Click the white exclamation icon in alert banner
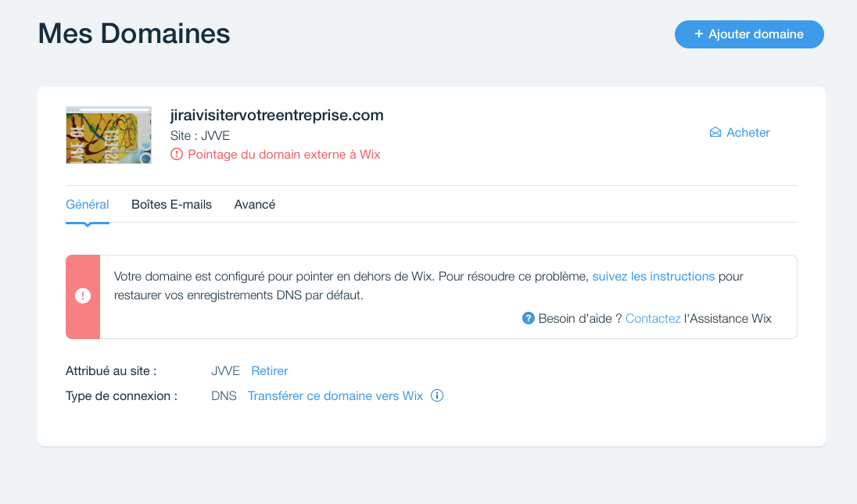 coord(83,296)
